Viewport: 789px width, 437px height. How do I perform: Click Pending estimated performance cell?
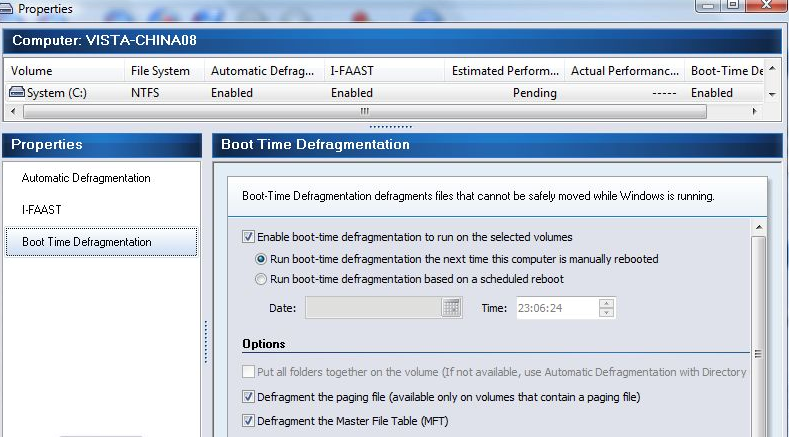coord(534,93)
